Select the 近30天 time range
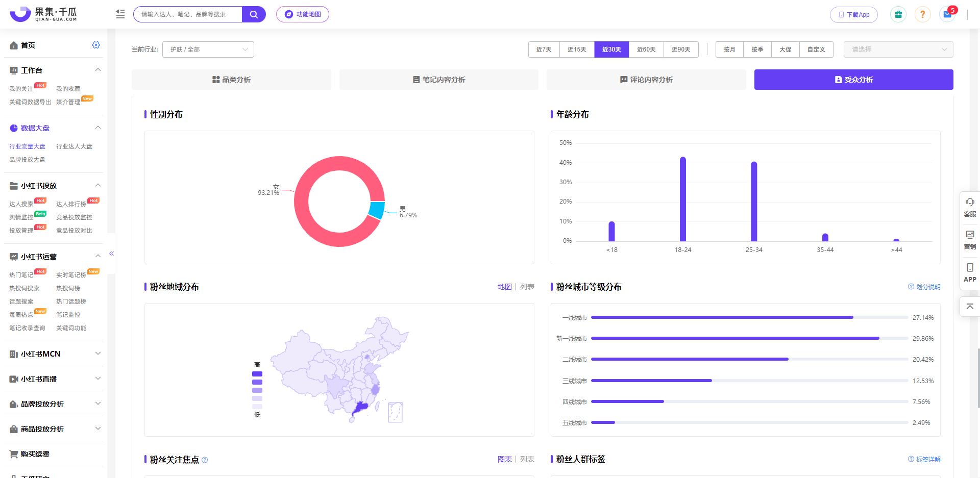The width and height of the screenshot is (980, 478). [x=611, y=49]
